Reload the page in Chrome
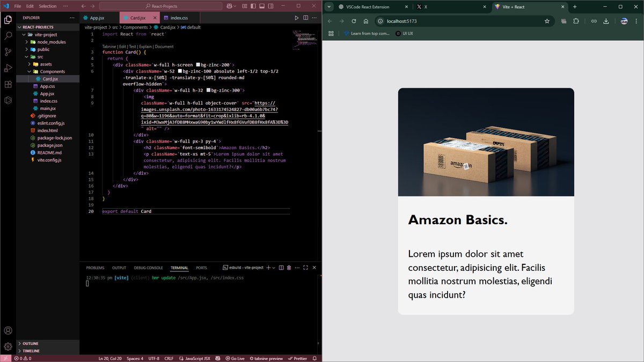Viewport: 644px width, 362px height. [x=354, y=21]
